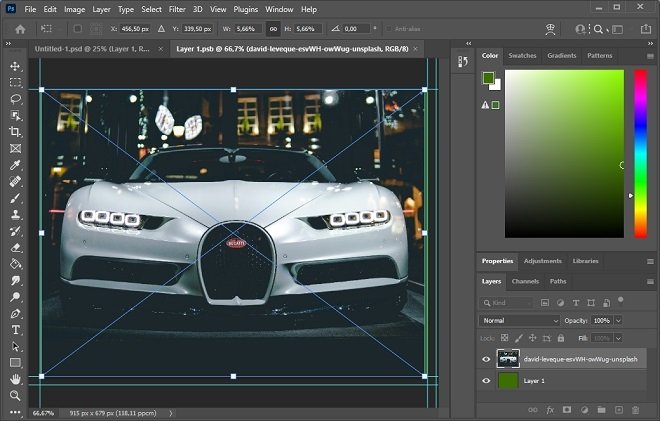Screen dimensions: 660x421
Task: Open the History panel icon
Action: (x=463, y=61)
